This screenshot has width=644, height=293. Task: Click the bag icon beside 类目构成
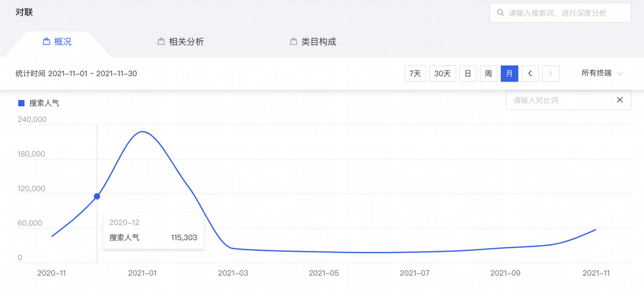[293, 41]
